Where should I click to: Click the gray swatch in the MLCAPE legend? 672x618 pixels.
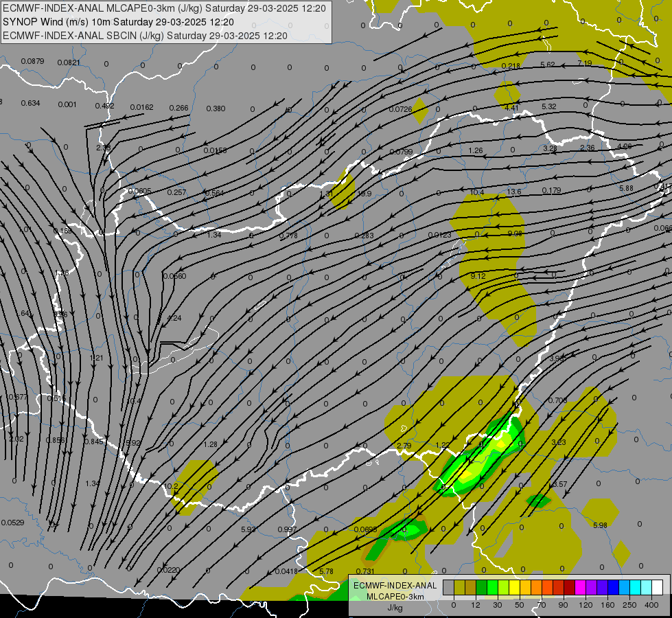tap(448, 588)
